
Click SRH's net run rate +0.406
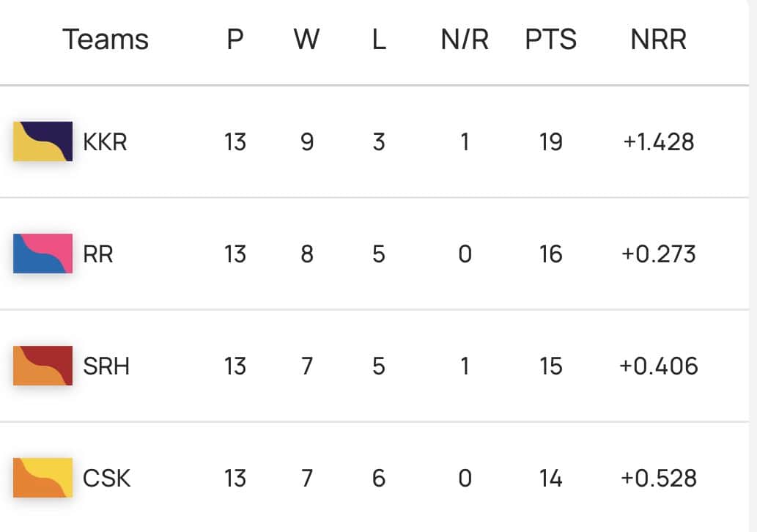658,366
